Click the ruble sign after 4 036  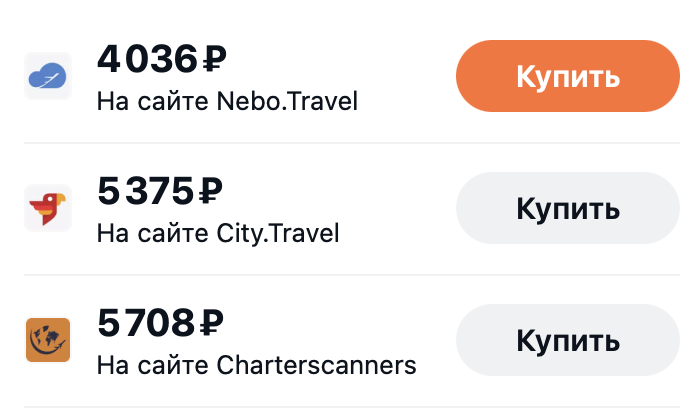click(x=214, y=60)
